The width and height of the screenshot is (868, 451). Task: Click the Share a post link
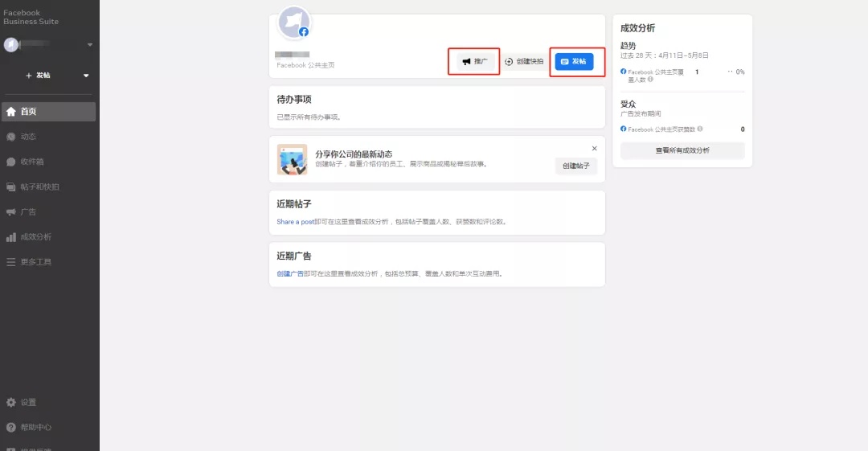pos(295,222)
